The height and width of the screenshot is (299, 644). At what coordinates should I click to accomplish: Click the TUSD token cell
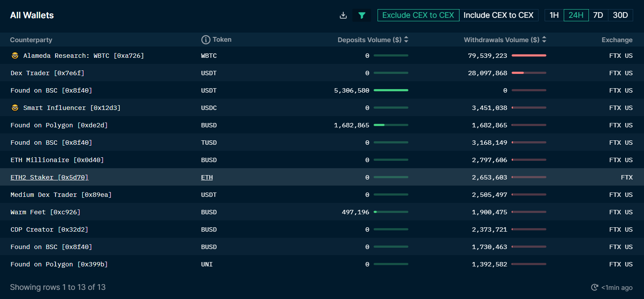tap(209, 143)
